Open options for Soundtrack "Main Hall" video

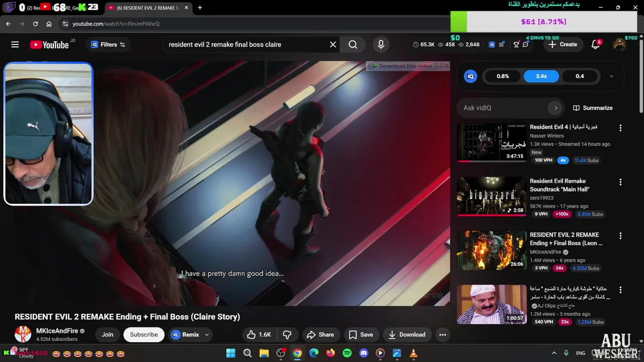pos(620,182)
